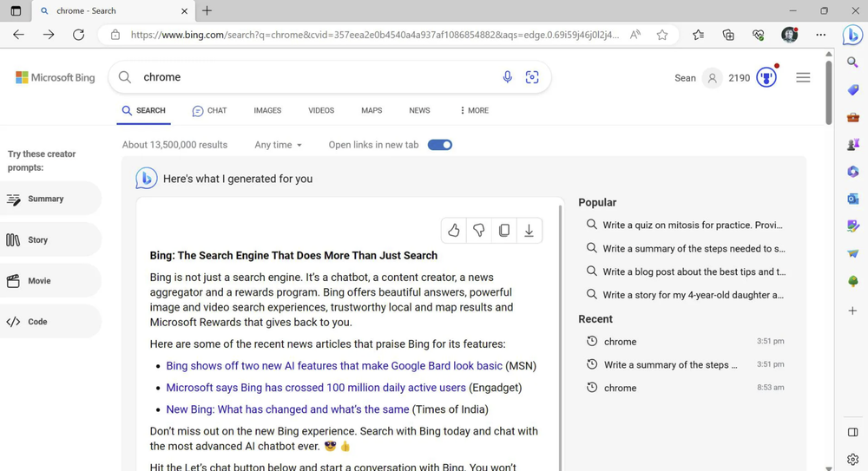Click the browser Back arrow
Screen dimensions: 868x471
[x=18, y=35]
